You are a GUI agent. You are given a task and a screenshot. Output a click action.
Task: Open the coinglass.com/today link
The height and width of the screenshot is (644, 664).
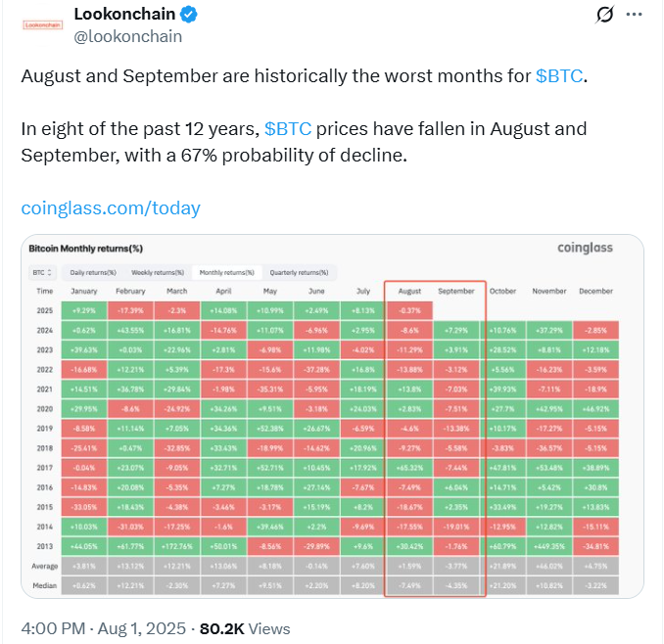[x=111, y=207]
